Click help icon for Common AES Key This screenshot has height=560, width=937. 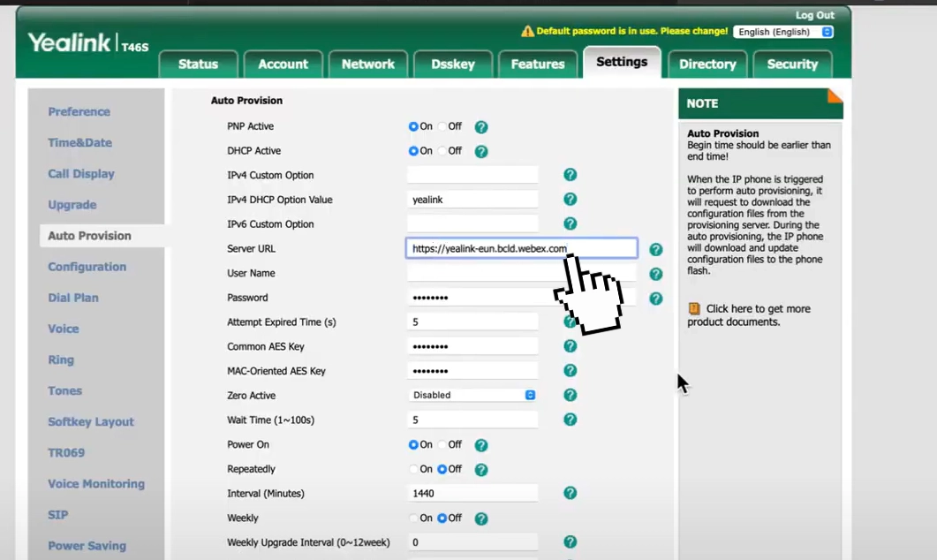click(571, 346)
